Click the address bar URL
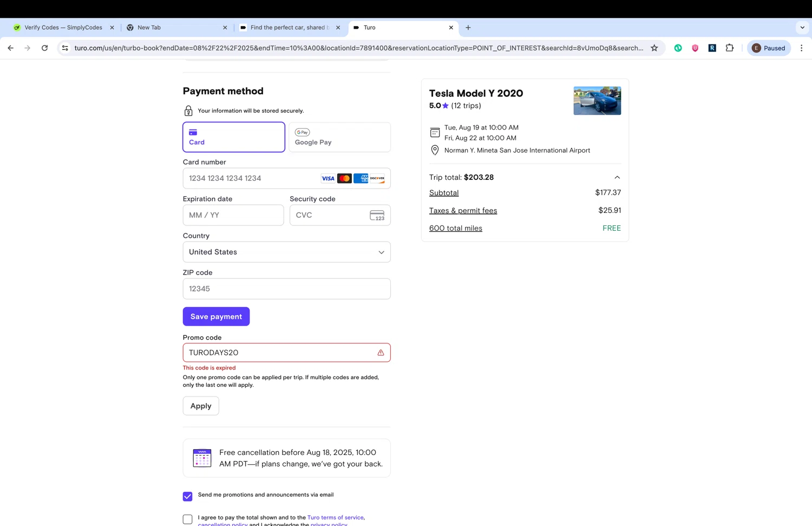The width and height of the screenshot is (812, 526). (x=358, y=48)
